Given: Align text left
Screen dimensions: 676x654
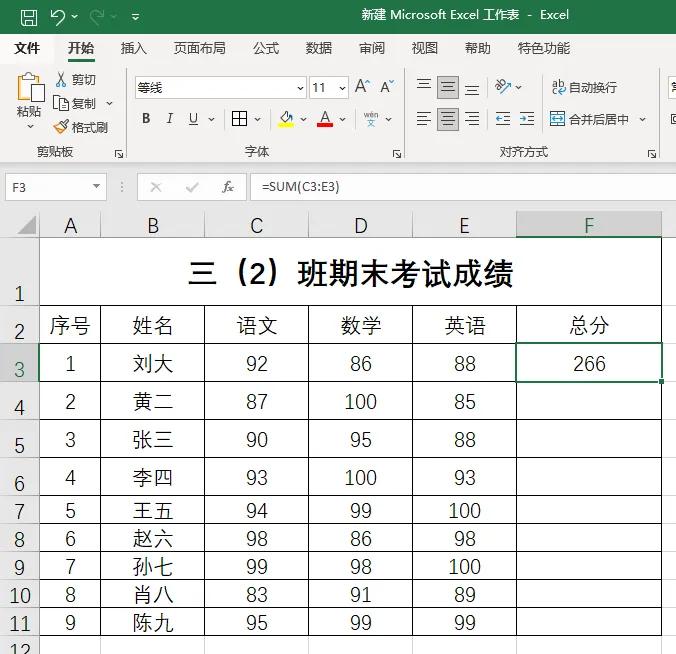Looking at the screenshot, I should 424,119.
